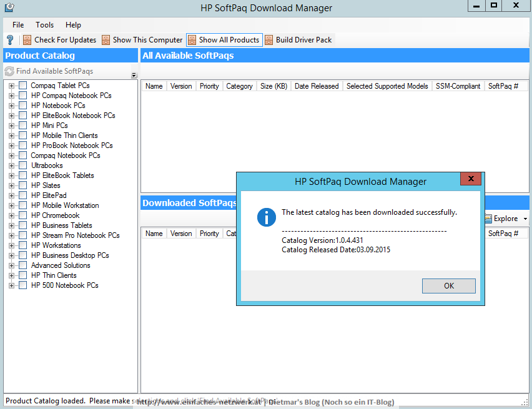This screenshot has height=409, width=532.
Task: Sort All Available SoftPaqs by Version column
Action: click(x=181, y=86)
